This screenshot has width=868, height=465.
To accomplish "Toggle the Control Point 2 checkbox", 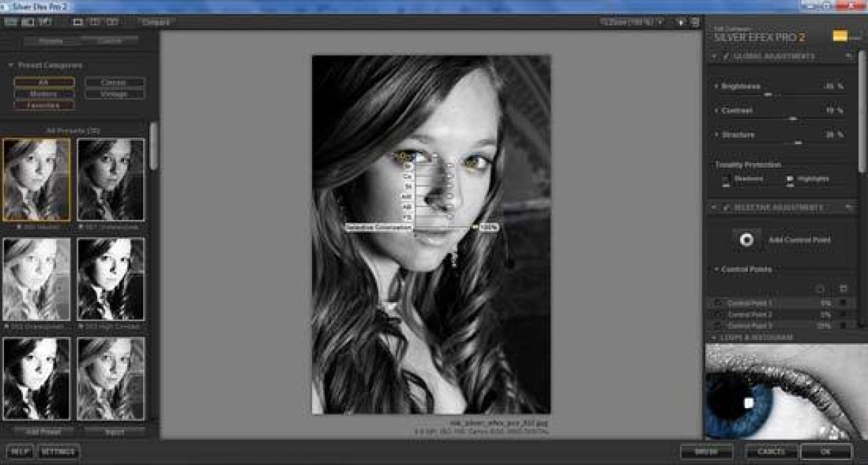I will [717, 315].
